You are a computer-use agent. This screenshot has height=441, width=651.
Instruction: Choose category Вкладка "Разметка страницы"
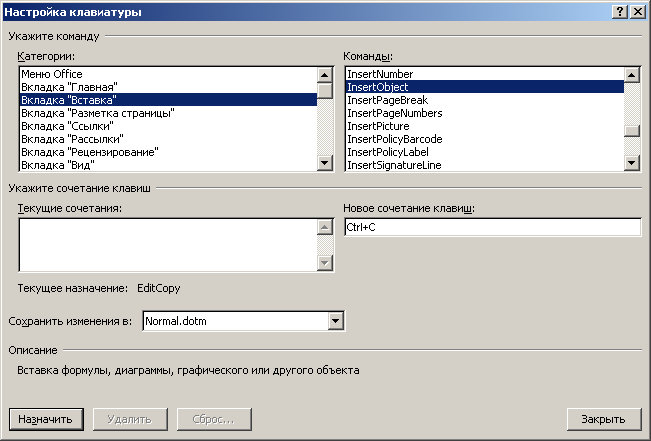168,113
